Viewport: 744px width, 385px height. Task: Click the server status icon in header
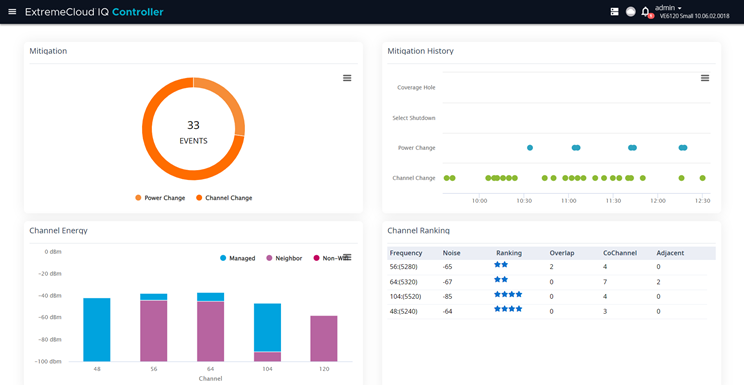click(x=614, y=12)
